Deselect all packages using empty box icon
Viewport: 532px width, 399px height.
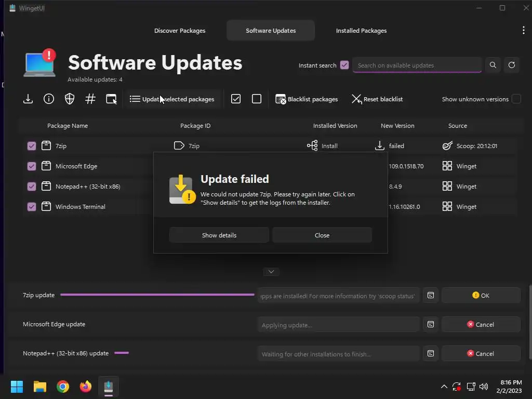(257, 99)
